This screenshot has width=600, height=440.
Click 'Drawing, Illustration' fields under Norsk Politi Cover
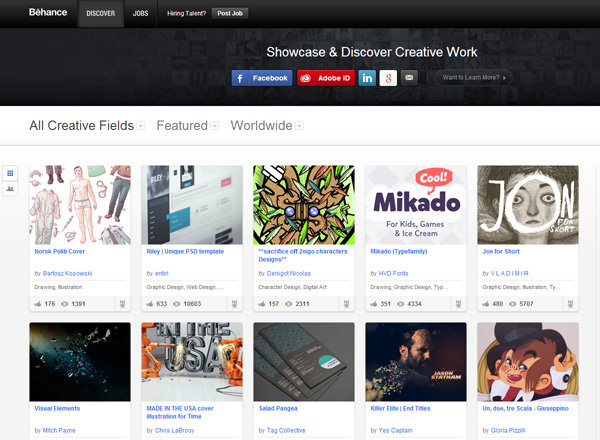(x=58, y=287)
